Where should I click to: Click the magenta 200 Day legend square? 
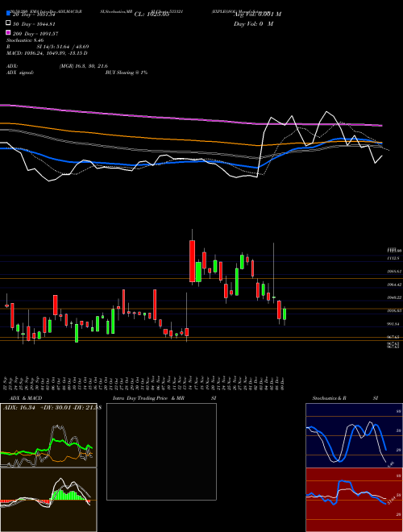point(9,33)
